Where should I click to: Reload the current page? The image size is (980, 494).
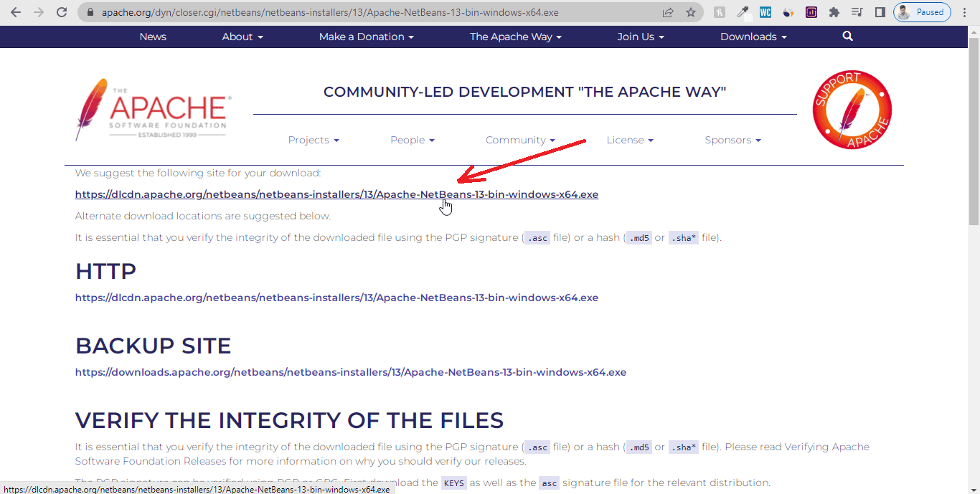pos(62,12)
